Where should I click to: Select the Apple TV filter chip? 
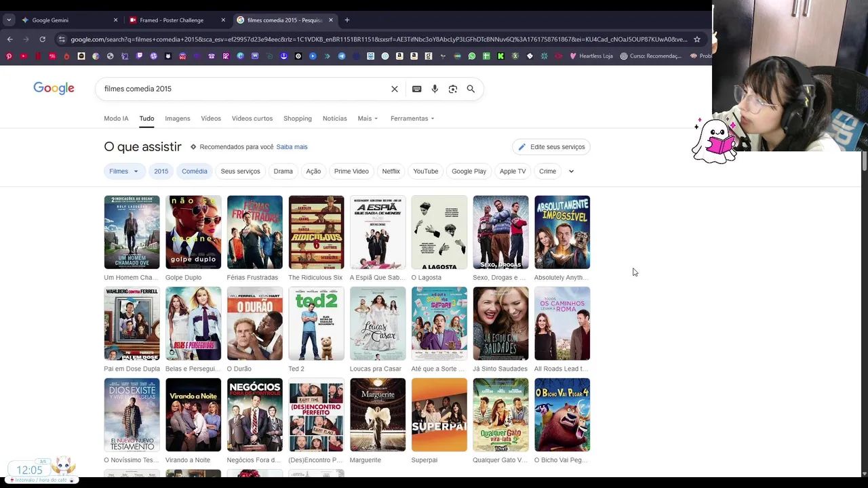[513, 171]
